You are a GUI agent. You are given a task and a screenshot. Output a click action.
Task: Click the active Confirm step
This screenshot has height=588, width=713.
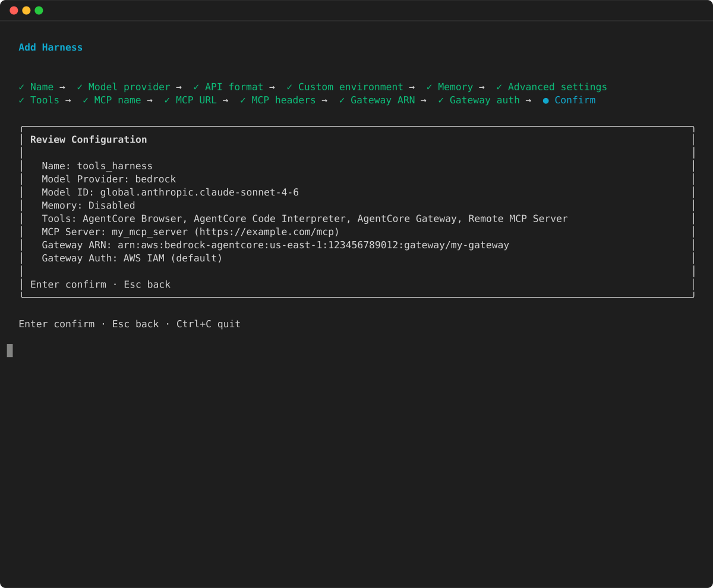[569, 100]
